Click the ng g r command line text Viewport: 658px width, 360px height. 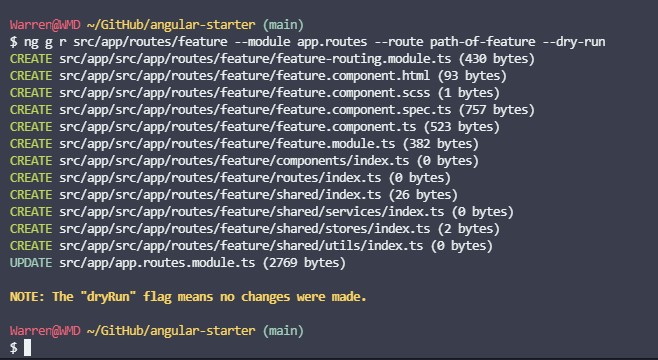314,42
